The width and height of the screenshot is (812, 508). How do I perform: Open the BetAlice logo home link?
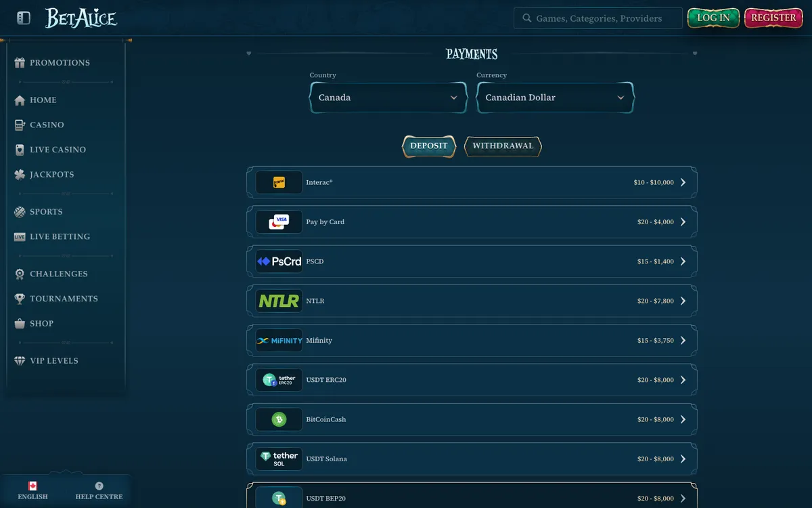point(81,18)
